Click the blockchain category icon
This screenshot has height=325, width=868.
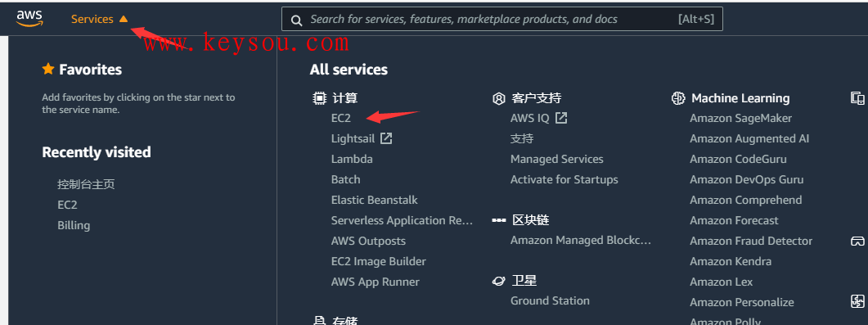coord(499,220)
